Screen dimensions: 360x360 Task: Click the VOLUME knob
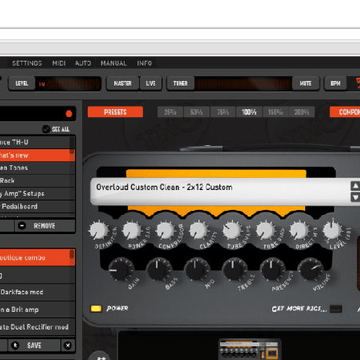click(310, 269)
